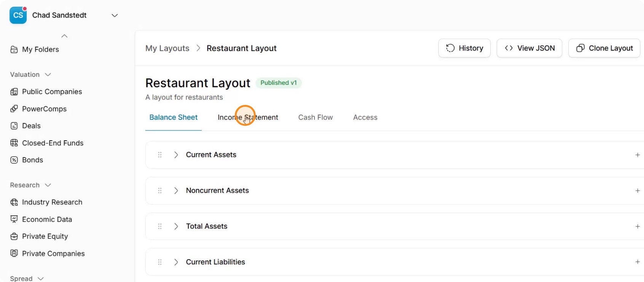644x282 pixels.
Task: Click the Total Assets row label
Action: [206, 226]
